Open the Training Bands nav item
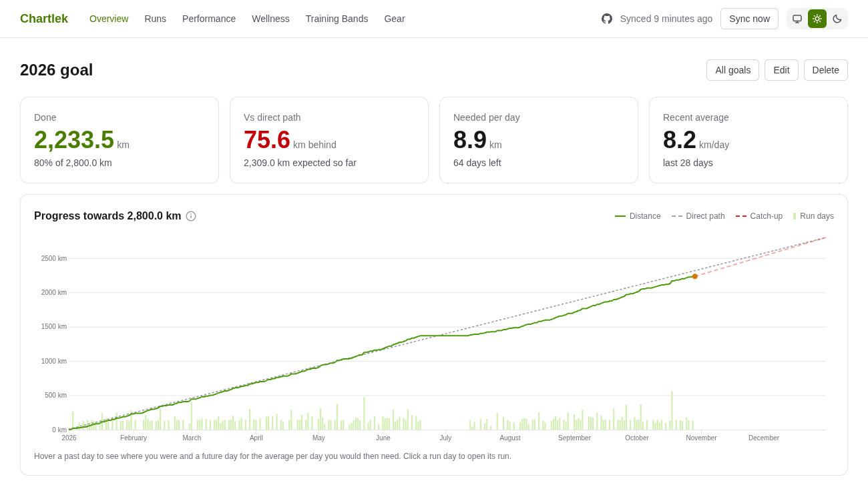 (337, 19)
